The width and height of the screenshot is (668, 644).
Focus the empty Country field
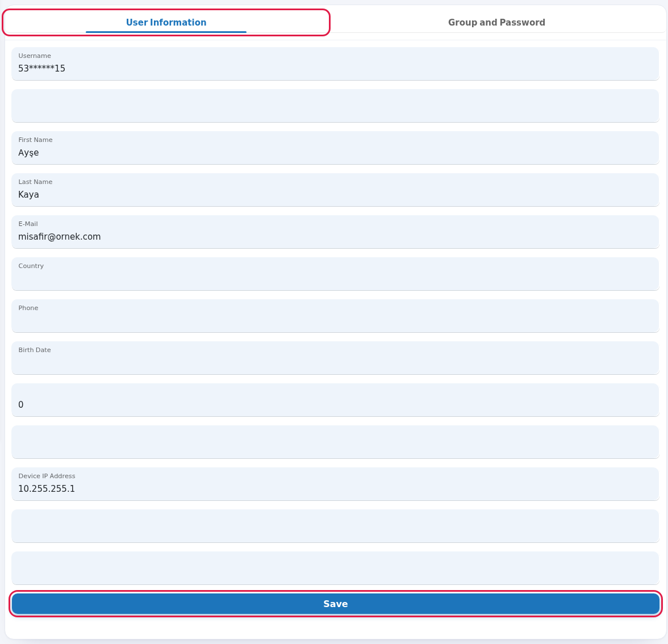coord(335,274)
